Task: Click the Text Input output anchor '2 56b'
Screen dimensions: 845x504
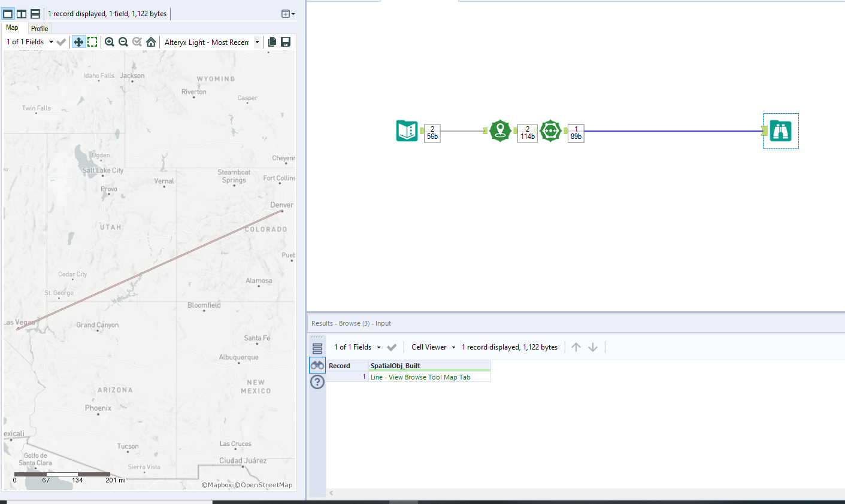Action: pyautogui.click(x=432, y=133)
